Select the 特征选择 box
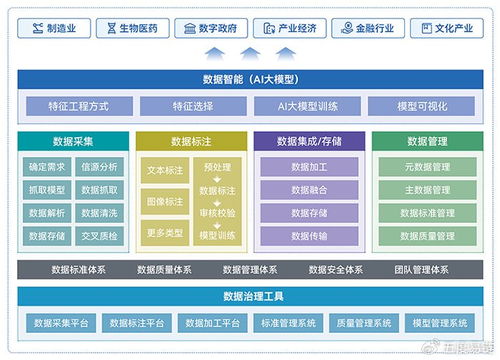This screenshot has height=360, width=500. coord(193,106)
